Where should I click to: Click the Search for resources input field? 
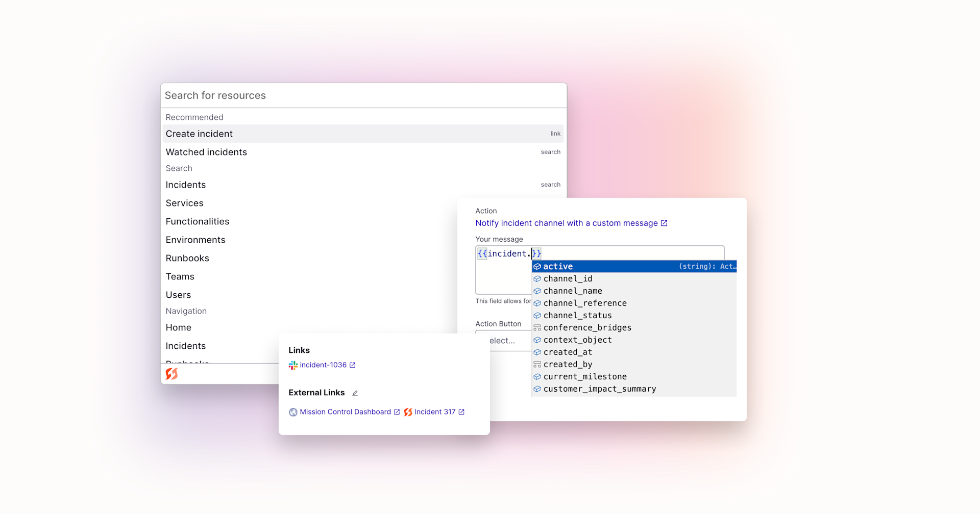click(x=363, y=95)
